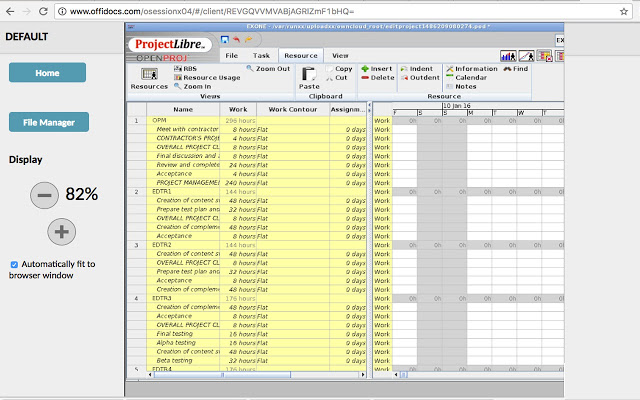Open resource Calendar
Viewport: 640px width, 400px height.
pyautogui.click(x=467, y=78)
